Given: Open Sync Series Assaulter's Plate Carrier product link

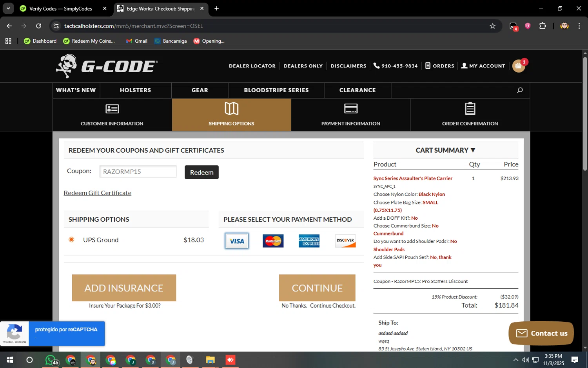Looking at the screenshot, I should (x=413, y=179).
